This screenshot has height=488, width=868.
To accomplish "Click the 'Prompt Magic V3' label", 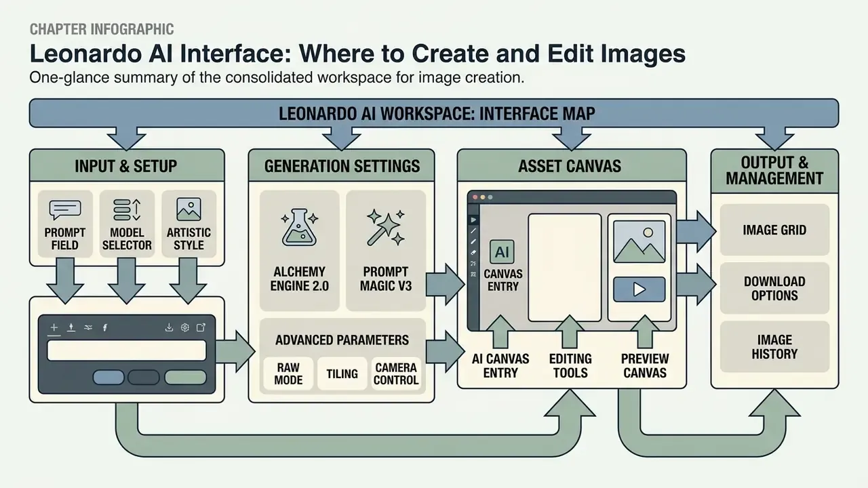I will 386,279.
